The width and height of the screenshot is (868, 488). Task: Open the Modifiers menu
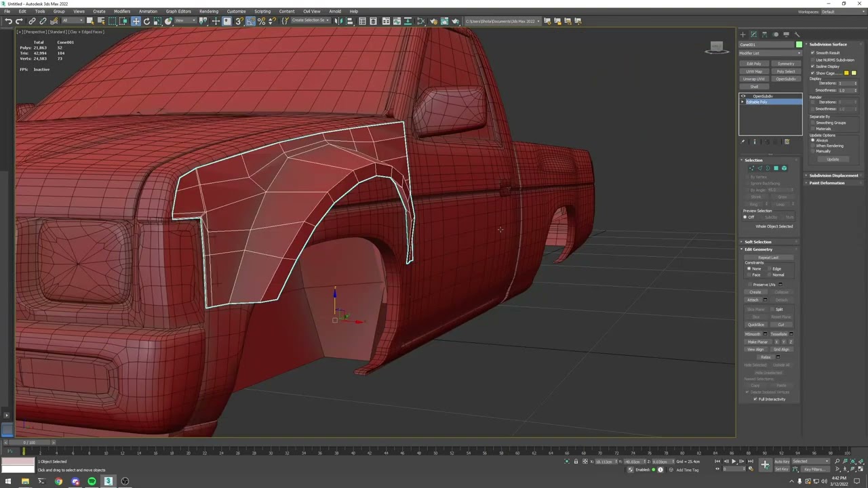tap(122, 12)
